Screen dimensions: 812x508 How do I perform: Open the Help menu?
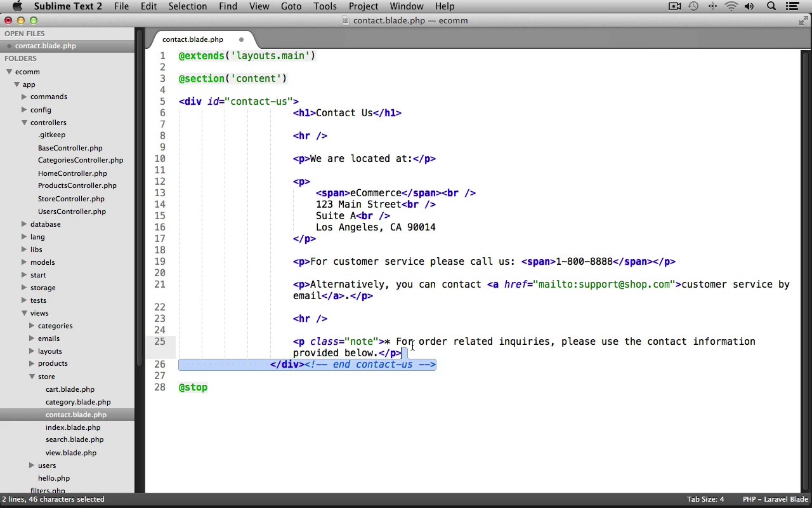coord(445,6)
